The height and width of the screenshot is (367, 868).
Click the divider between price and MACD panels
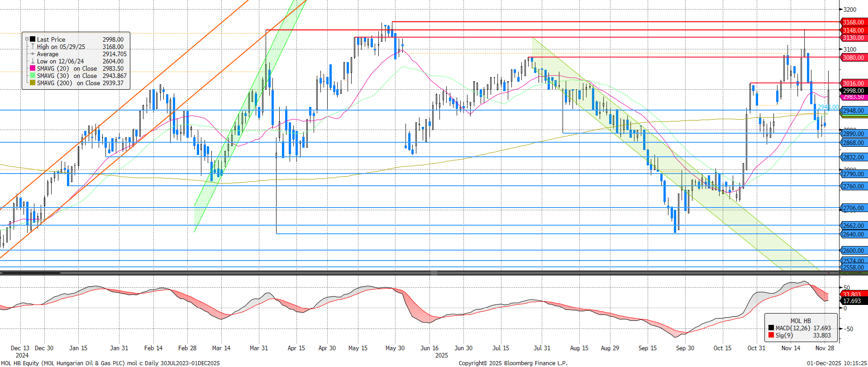click(x=434, y=273)
